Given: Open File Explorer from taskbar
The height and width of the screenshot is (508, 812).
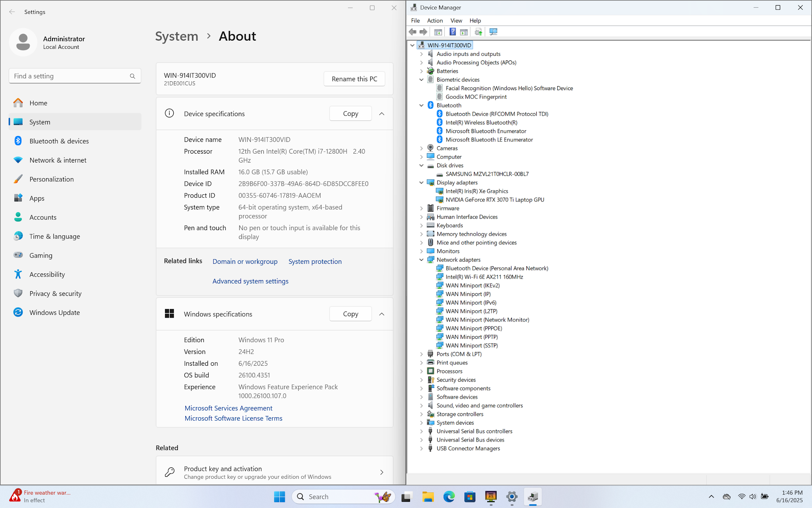Looking at the screenshot, I should tap(428, 497).
